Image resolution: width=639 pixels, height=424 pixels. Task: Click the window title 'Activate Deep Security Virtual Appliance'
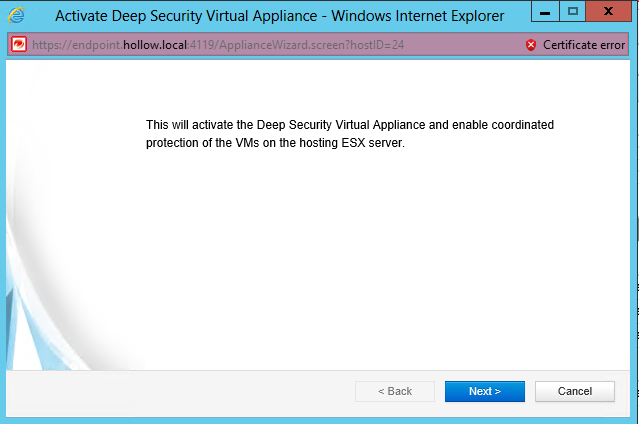click(x=279, y=16)
